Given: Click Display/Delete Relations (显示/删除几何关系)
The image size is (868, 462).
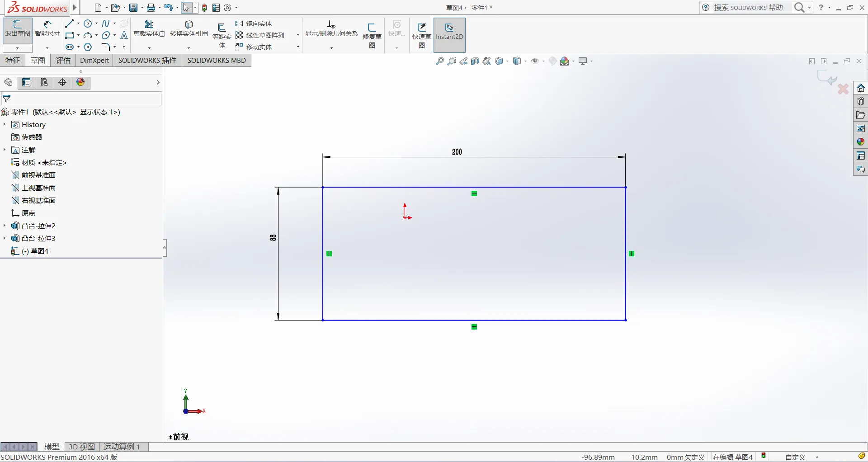Looking at the screenshot, I should click(331, 28).
